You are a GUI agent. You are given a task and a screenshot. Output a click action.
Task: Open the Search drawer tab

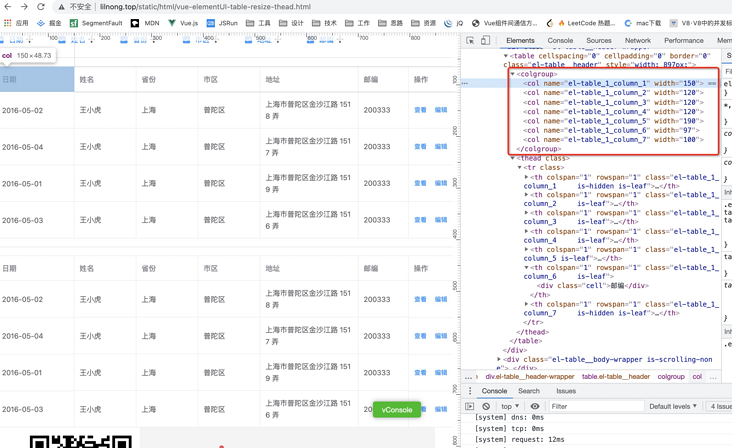[528, 391]
